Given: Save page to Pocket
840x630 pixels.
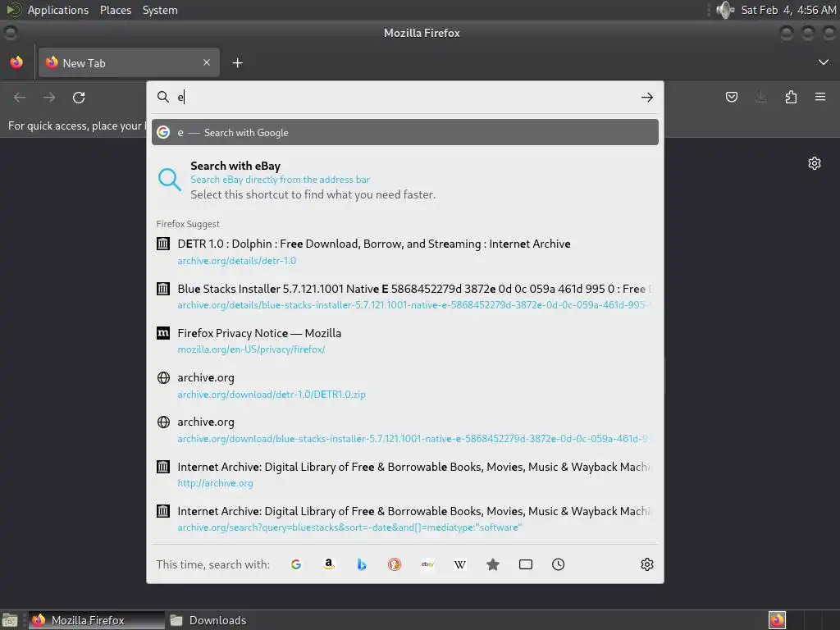Looking at the screenshot, I should [732, 97].
